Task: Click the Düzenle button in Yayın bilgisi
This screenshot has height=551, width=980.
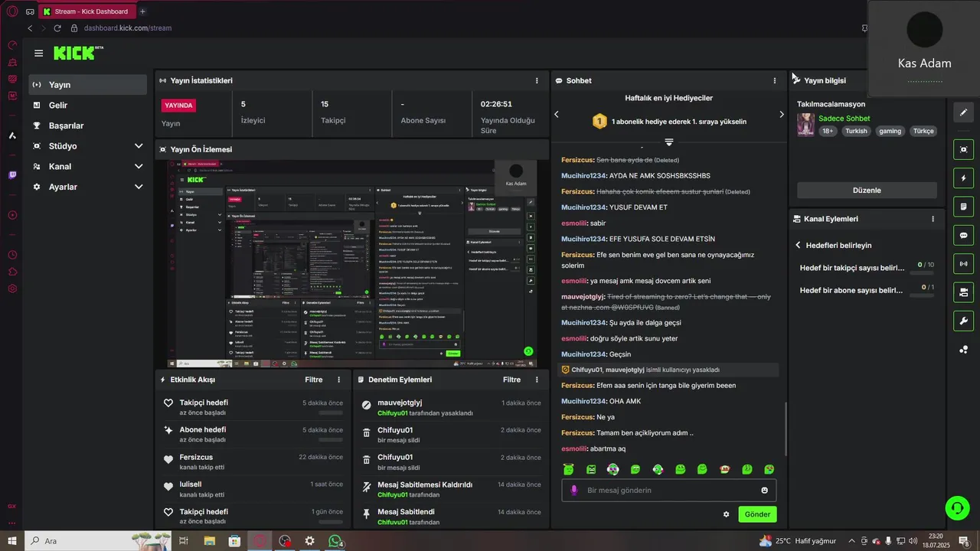Action: [867, 191]
